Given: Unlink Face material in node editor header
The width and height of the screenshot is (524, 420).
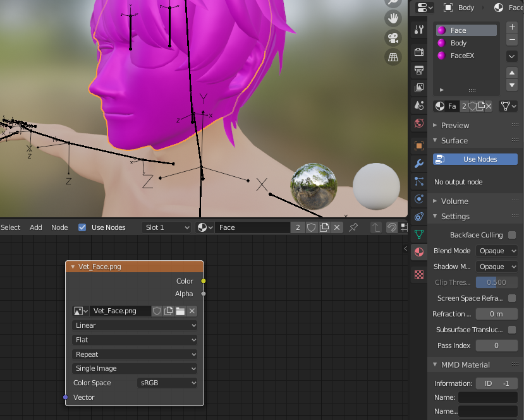Looking at the screenshot, I should tap(337, 227).
